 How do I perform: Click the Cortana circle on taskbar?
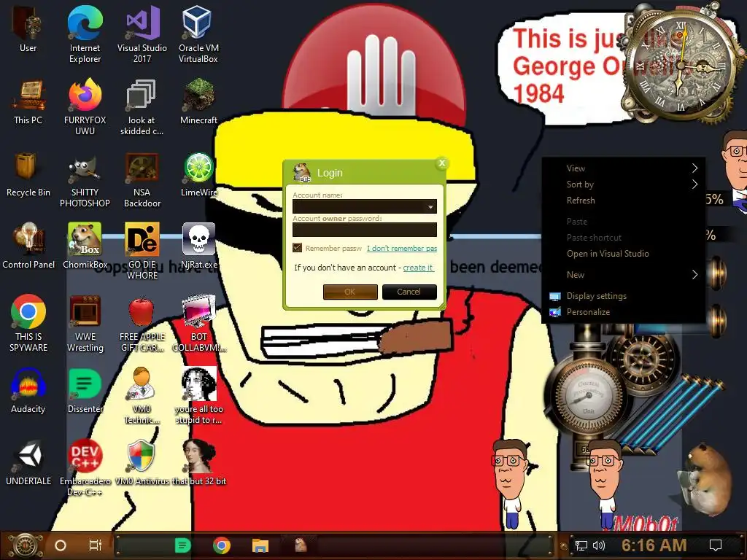pos(61,545)
